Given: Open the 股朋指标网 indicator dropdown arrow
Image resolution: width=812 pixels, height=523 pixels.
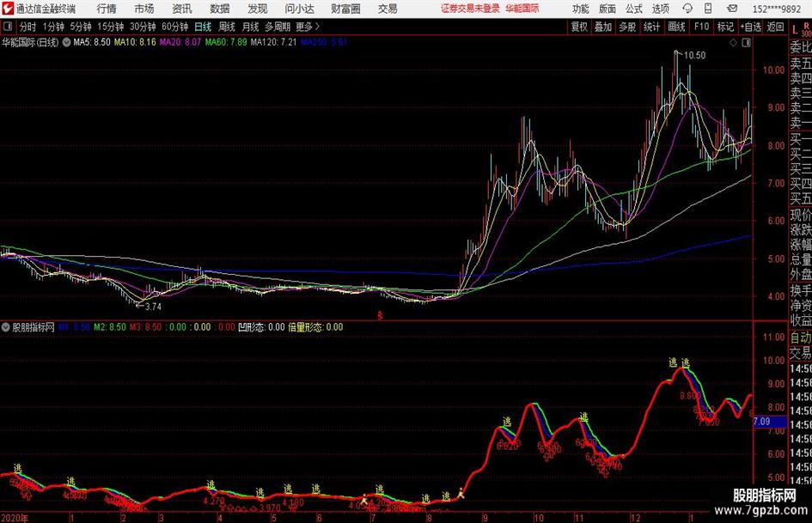Looking at the screenshot, I should click(x=6, y=327).
